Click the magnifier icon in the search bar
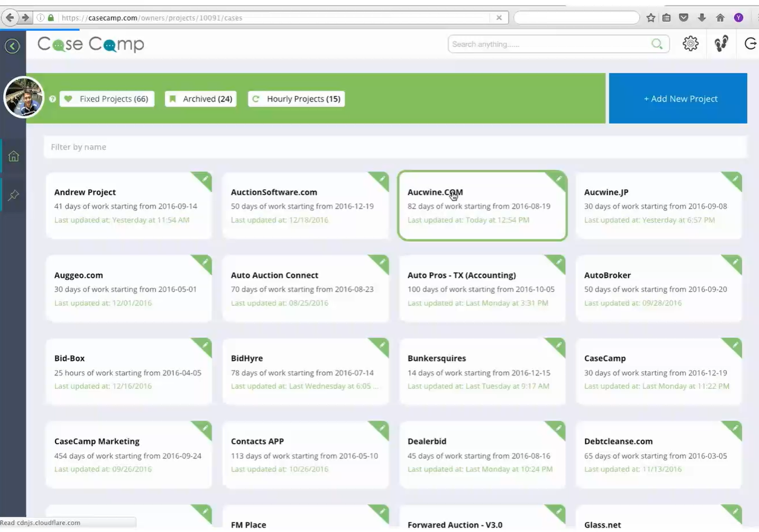759x532 pixels. (657, 44)
